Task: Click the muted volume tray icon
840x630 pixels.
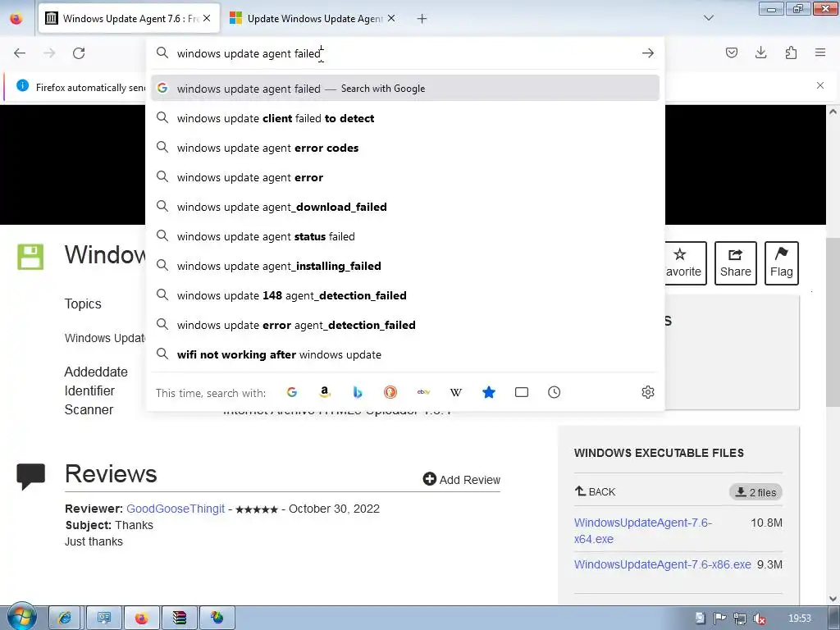Action: [759, 619]
